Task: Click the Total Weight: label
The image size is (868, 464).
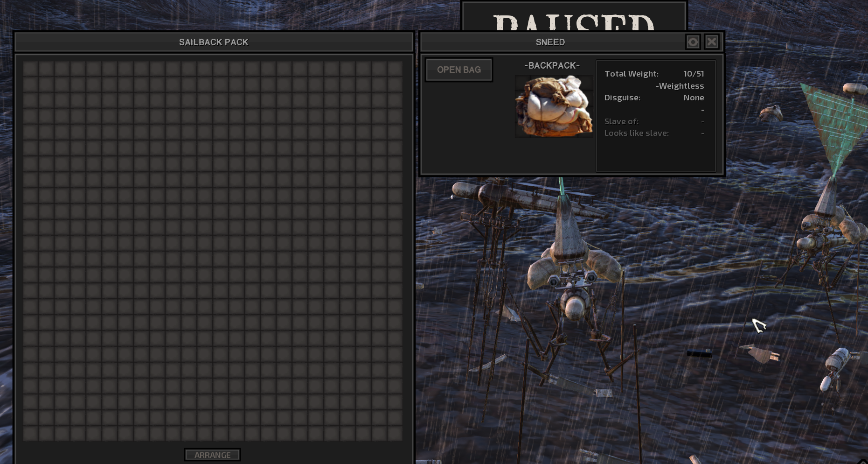Action: (x=632, y=74)
